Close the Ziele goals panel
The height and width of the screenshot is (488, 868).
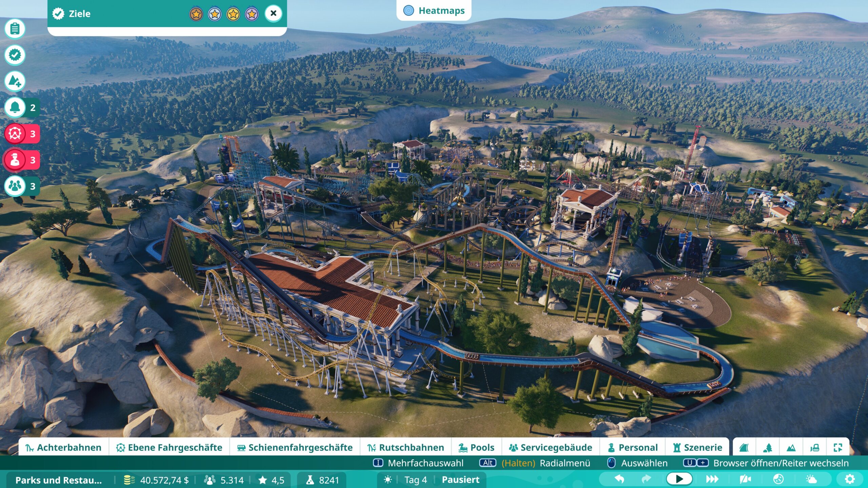(273, 14)
